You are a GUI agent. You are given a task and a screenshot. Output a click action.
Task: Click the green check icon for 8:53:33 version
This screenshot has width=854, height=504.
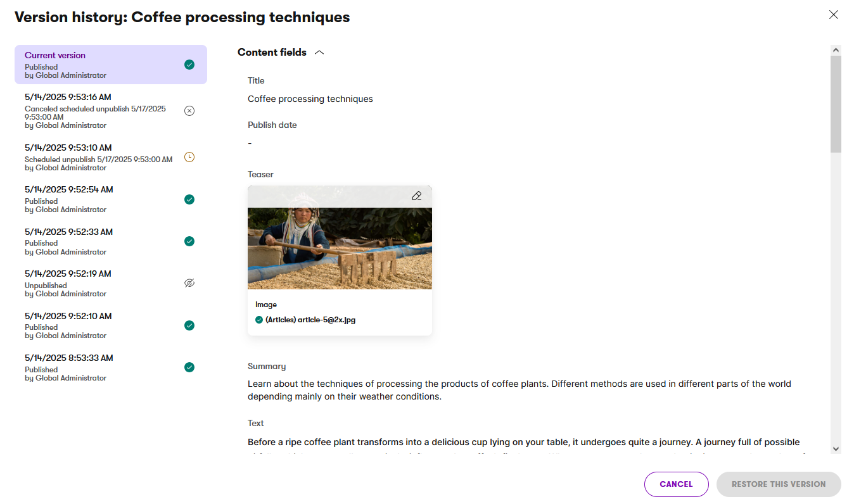pyautogui.click(x=189, y=367)
